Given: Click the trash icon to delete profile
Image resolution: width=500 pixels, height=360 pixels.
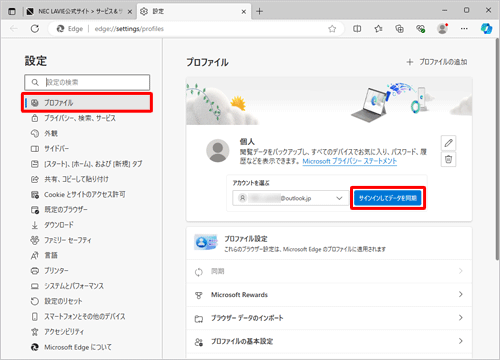Looking at the screenshot, I should pyautogui.click(x=449, y=159).
